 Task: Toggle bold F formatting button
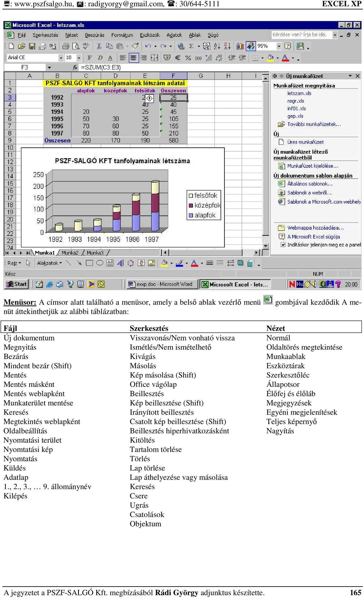(89, 58)
